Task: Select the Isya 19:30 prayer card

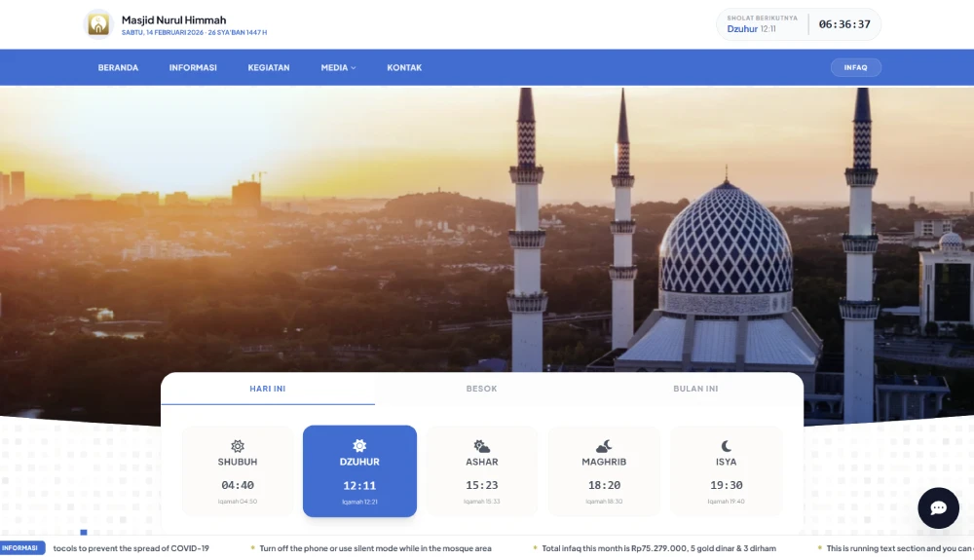Action: [727, 471]
